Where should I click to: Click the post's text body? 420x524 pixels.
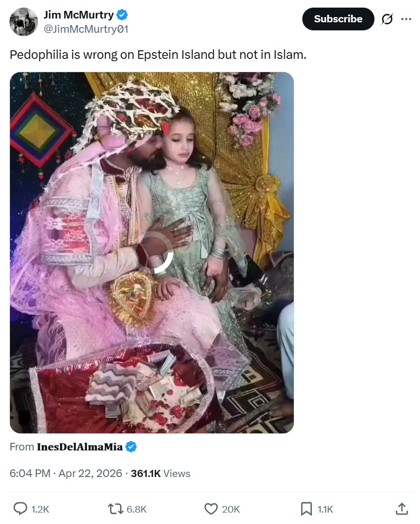[158, 55]
